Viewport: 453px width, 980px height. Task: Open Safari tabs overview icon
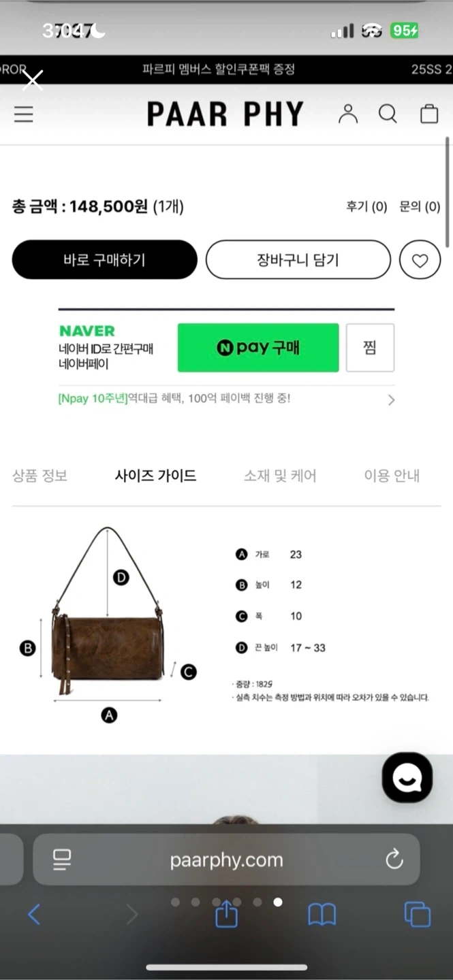[417, 914]
